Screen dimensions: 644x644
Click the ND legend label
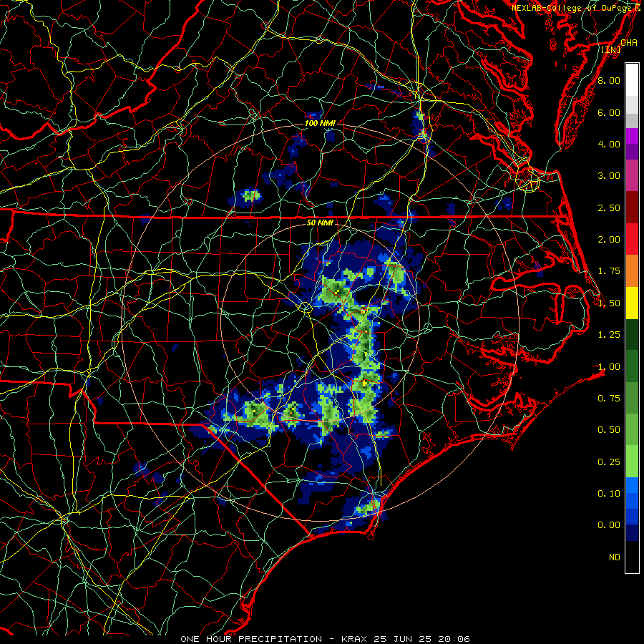(615, 557)
